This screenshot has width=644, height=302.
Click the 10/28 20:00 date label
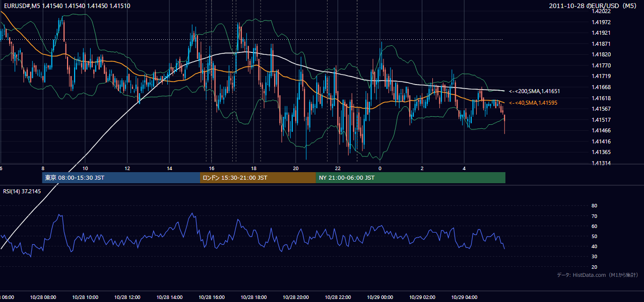tap(296, 297)
